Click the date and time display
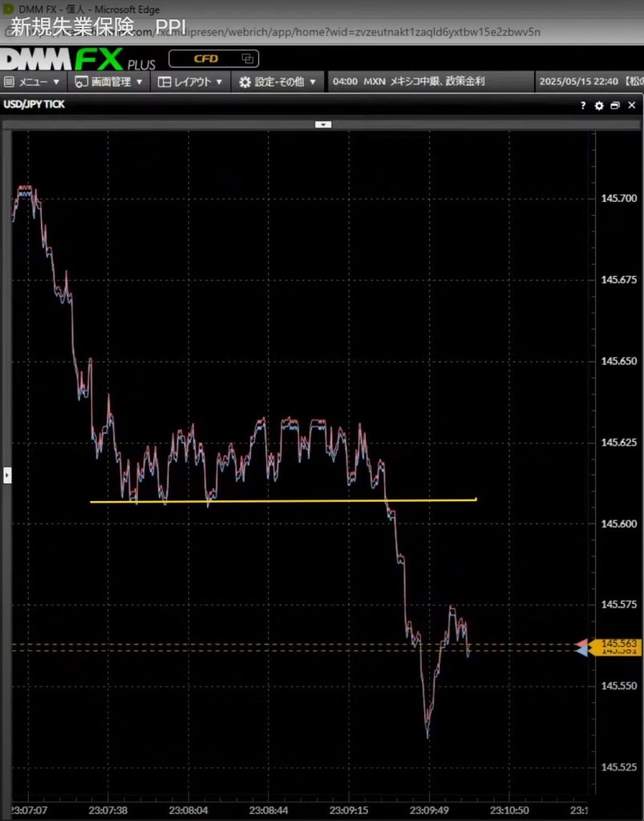The image size is (644, 821). click(577, 82)
